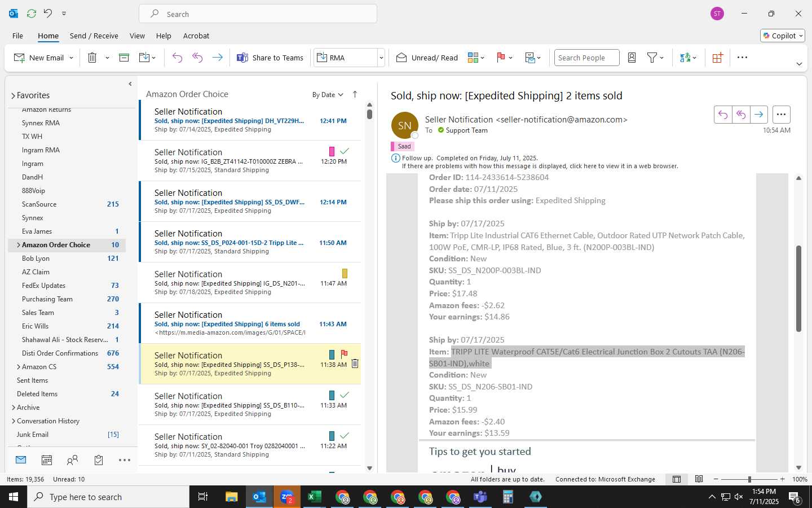
Task: Open the Address Book icon
Action: pos(632,58)
